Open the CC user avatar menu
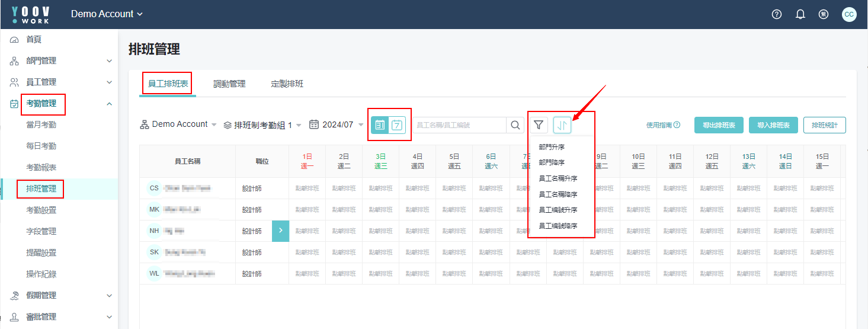The image size is (868, 329). point(849,14)
